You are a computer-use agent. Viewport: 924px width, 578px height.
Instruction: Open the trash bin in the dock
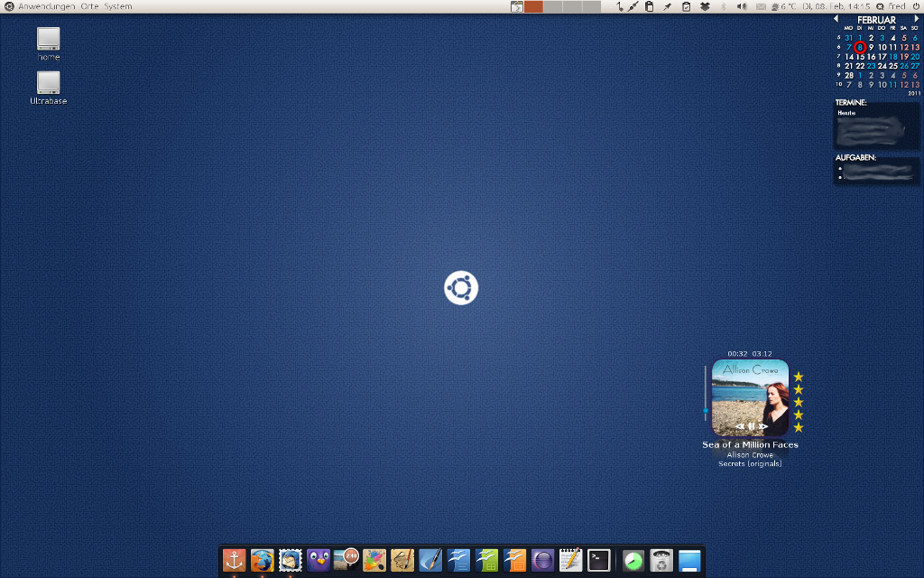(x=661, y=561)
